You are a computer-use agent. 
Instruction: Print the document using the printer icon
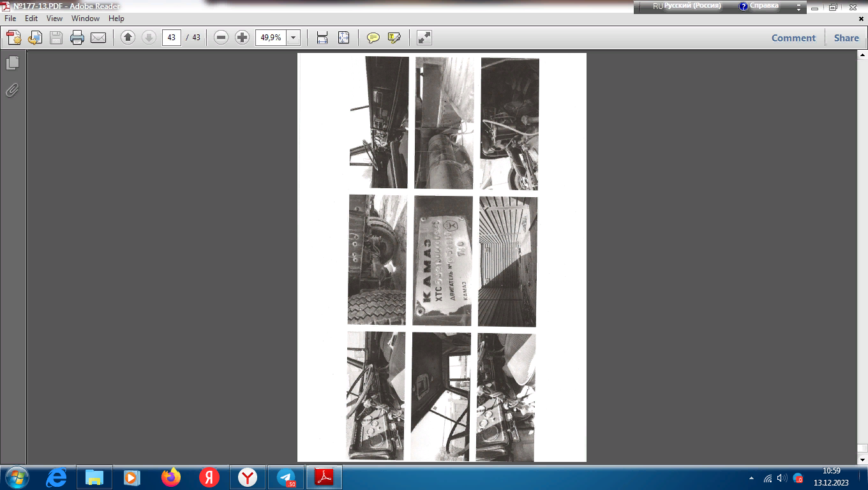point(77,38)
